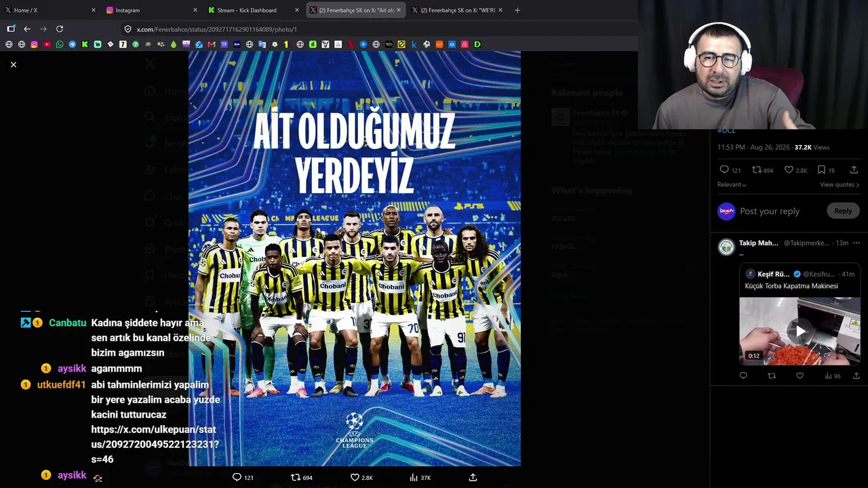The width and height of the screenshot is (868, 488).
Task: Click Canbatu username in chat overlay
Action: 67,323
